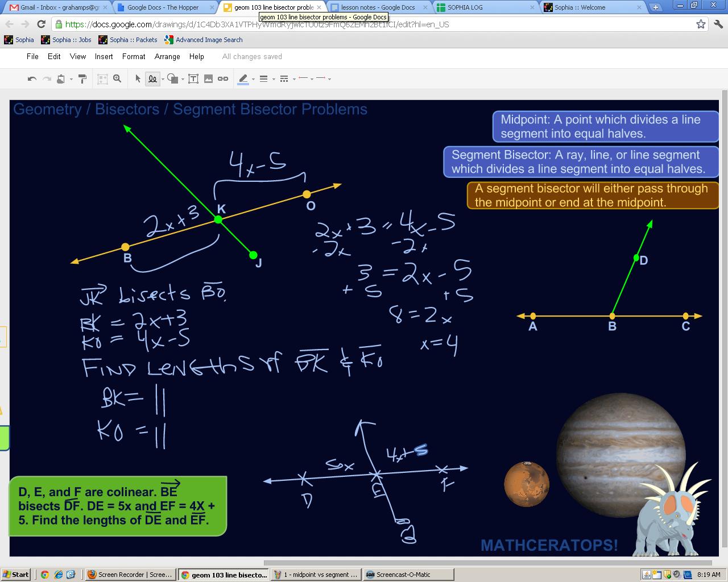
Task: Click the Line start arrowhead icon
Action: [x=303, y=78]
